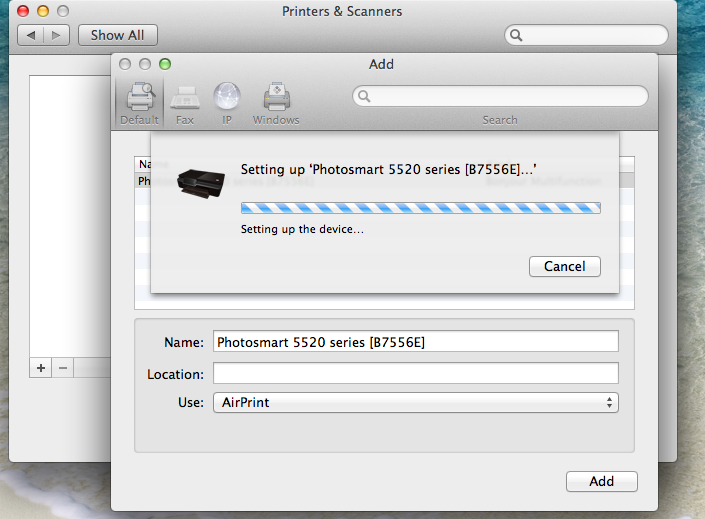
Task: Switch to IP printer setup
Action: [227, 103]
